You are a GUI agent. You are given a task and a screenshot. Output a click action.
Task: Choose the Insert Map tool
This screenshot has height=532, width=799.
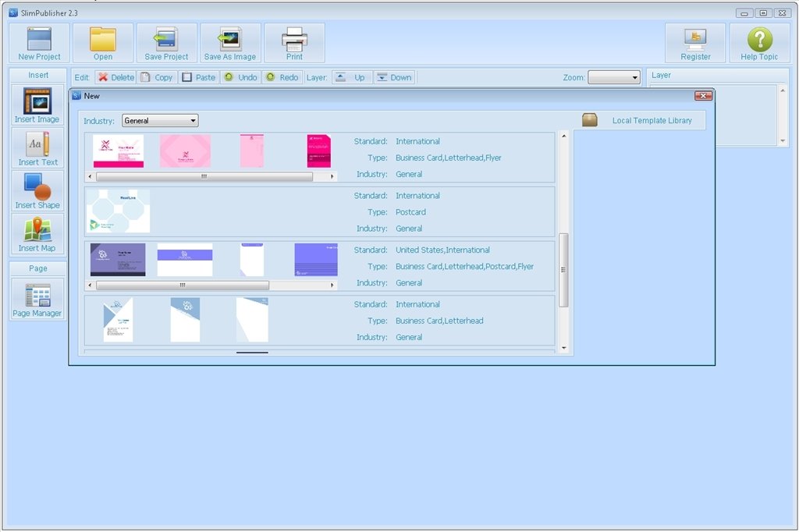(37, 234)
